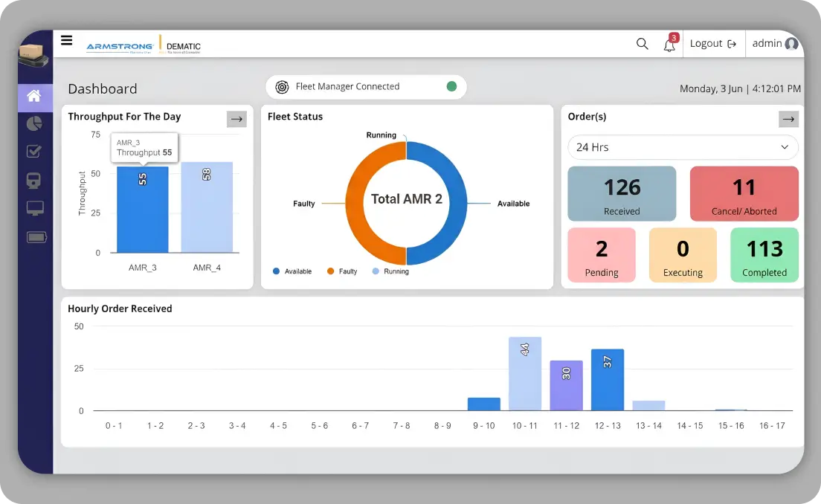Select the AMR_4 throughput bar

click(x=207, y=207)
